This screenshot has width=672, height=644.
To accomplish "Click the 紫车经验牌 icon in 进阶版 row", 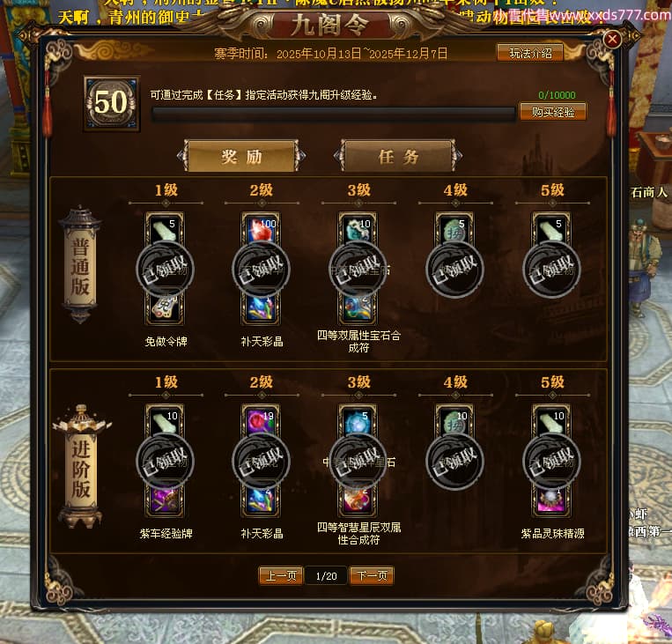I will click(166, 500).
